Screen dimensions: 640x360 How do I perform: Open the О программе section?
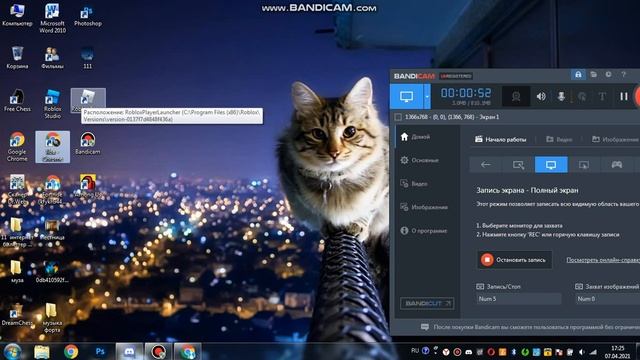(425, 231)
